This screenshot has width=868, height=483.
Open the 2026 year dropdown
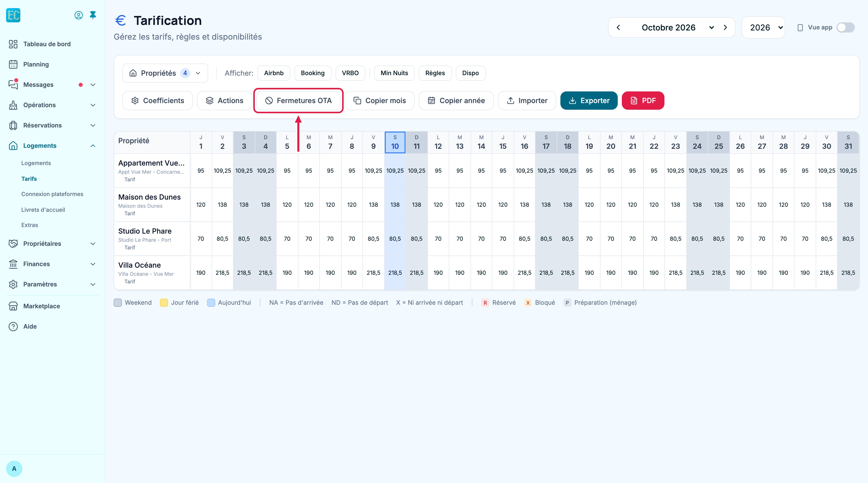763,27
